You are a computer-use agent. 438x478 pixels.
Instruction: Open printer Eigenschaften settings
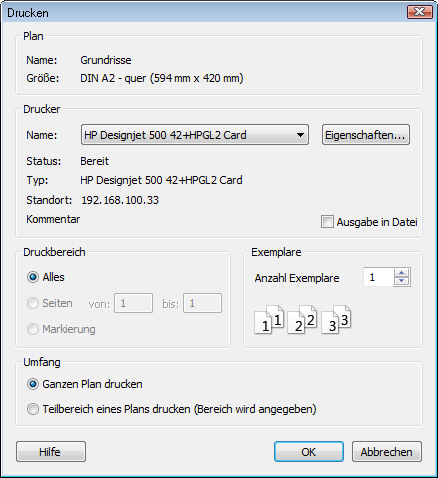pyautogui.click(x=365, y=135)
